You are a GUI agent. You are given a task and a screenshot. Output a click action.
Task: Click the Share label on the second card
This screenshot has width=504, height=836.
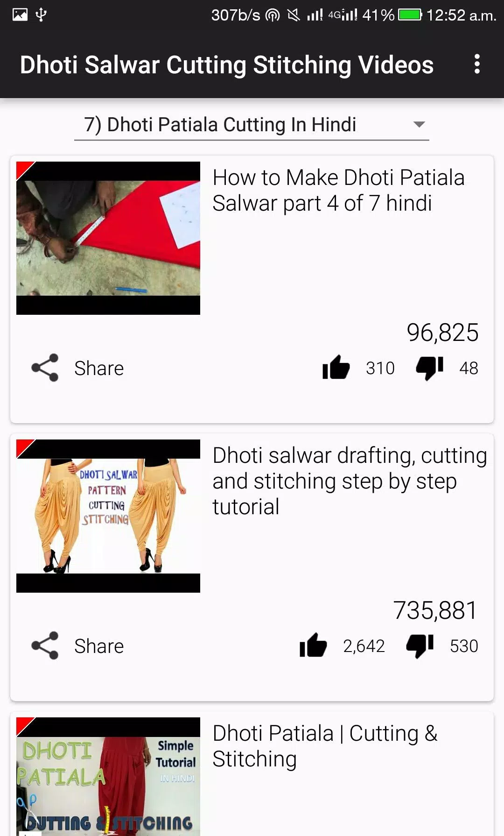coord(99,646)
